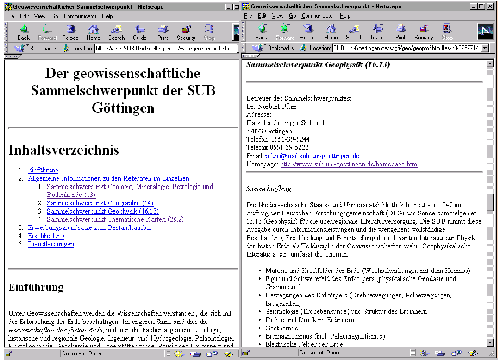This screenshot has height=360, width=500.
Task: Click Stop icon in right window toolbar
Action: [447, 32]
